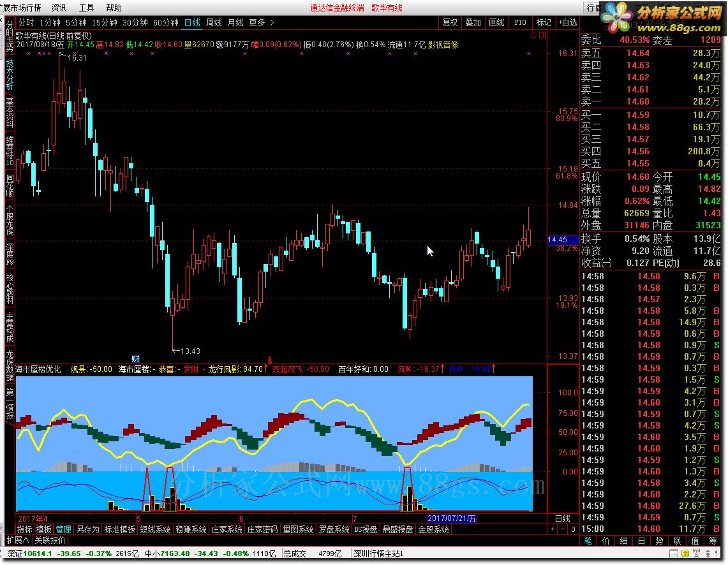Select the 金股系统 indicator template

433,529
